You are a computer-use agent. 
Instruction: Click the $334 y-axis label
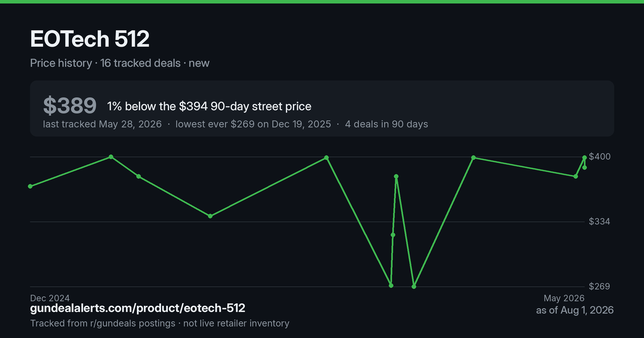(x=599, y=222)
